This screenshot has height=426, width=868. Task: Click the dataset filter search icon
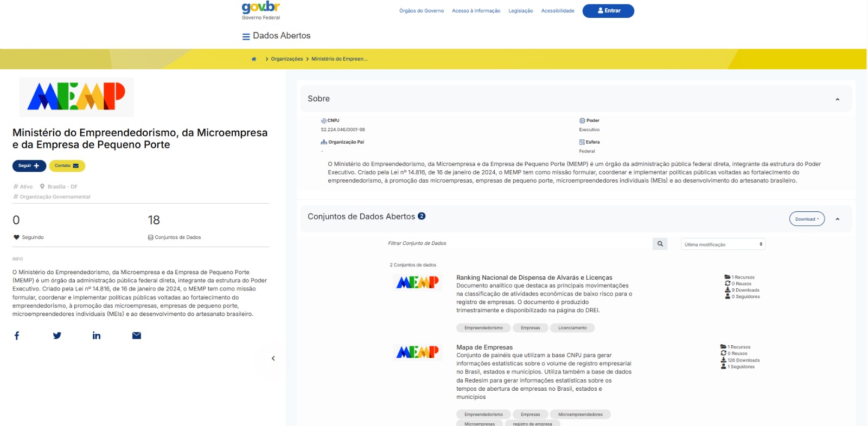point(660,244)
